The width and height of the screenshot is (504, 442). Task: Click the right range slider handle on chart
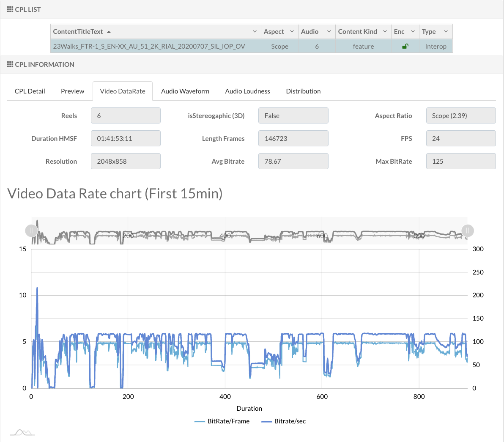pos(467,231)
